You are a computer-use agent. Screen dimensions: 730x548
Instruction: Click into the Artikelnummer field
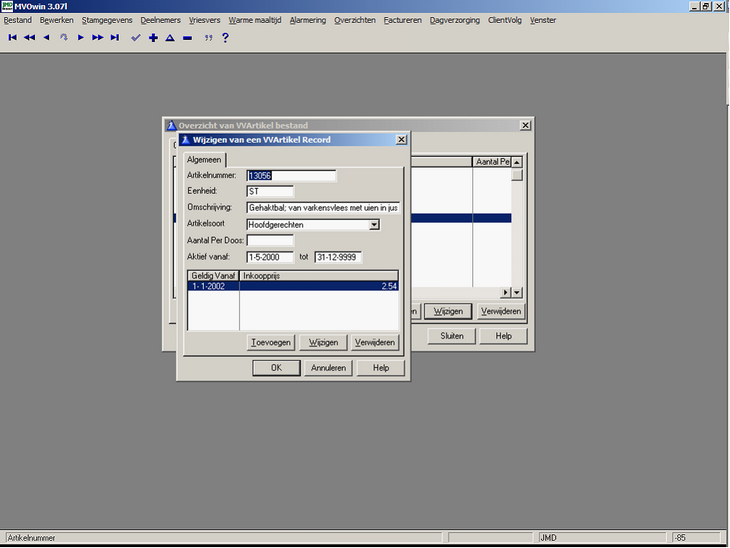coord(291,176)
